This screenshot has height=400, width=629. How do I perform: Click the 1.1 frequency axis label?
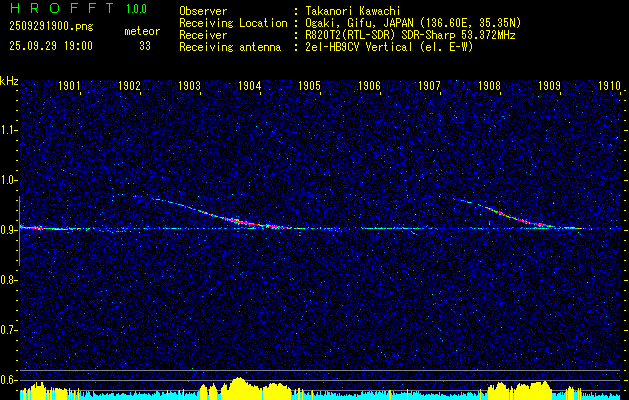[9, 130]
